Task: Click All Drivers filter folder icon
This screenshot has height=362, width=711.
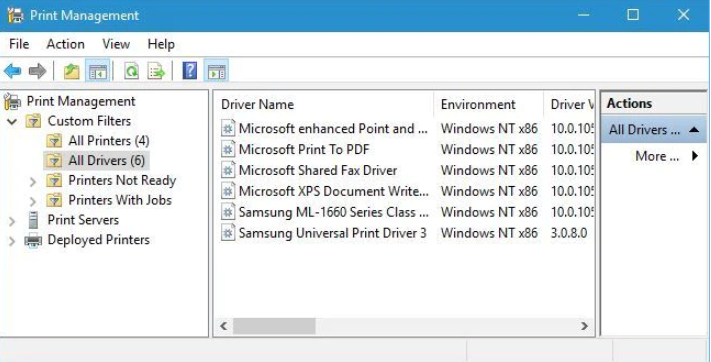Action: click(x=54, y=161)
